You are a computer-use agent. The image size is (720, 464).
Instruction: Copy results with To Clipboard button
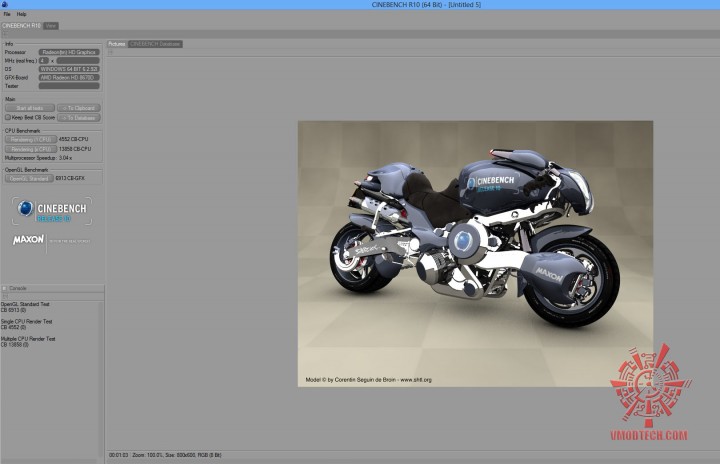coord(79,108)
